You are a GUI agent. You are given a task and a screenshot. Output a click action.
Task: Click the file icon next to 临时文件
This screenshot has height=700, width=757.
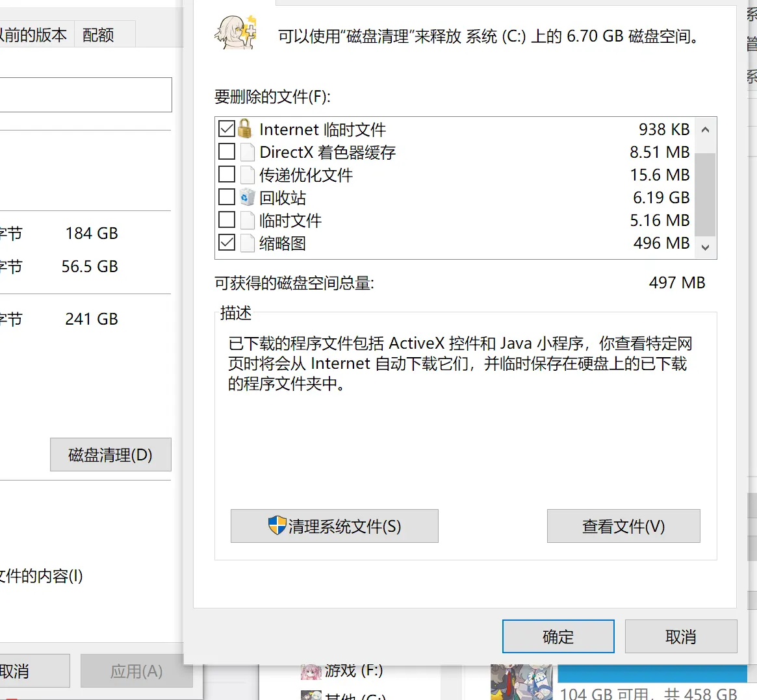(x=248, y=220)
